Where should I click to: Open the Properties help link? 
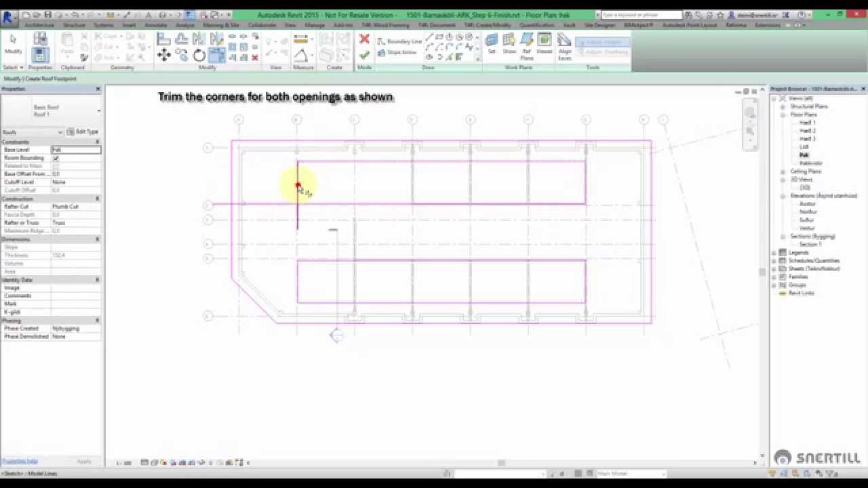tap(20, 461)
